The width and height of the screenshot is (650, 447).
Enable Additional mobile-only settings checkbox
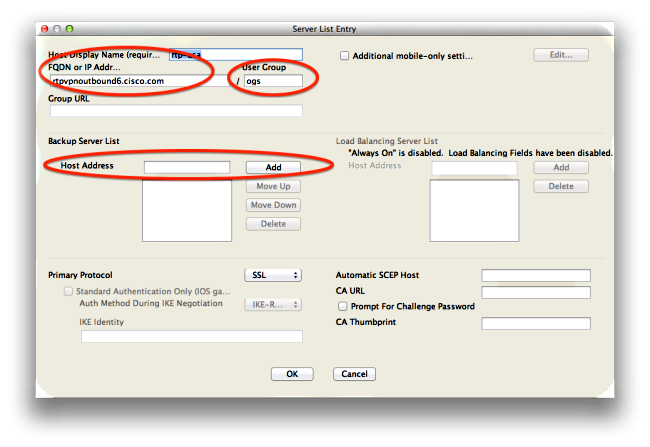click(344, 56)
